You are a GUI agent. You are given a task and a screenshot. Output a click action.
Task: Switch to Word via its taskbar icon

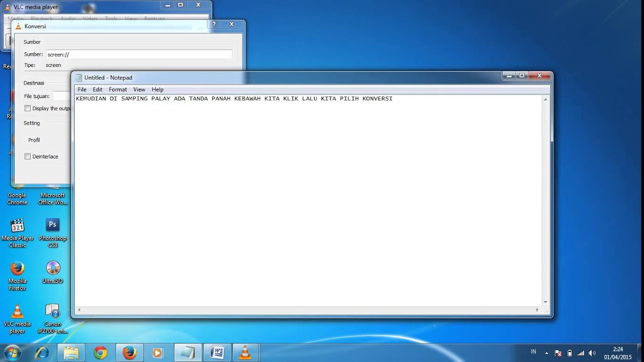(217, 352)
